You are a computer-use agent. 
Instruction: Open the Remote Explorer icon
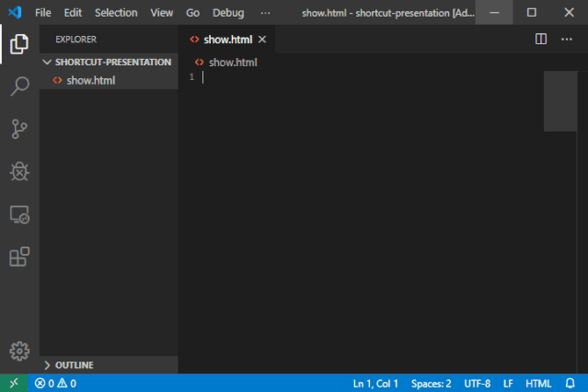(19, 214)
